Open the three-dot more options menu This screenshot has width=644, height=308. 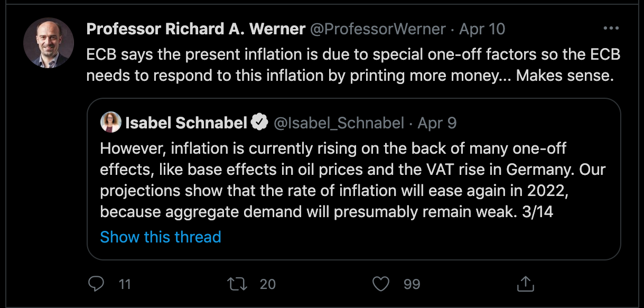(x=611, y=29)
